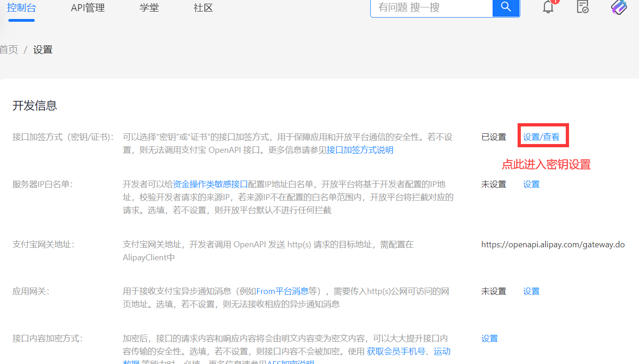This screenshot has height=364, width=639.
Task: Select the 社区 tab
Action: (203, 8)
